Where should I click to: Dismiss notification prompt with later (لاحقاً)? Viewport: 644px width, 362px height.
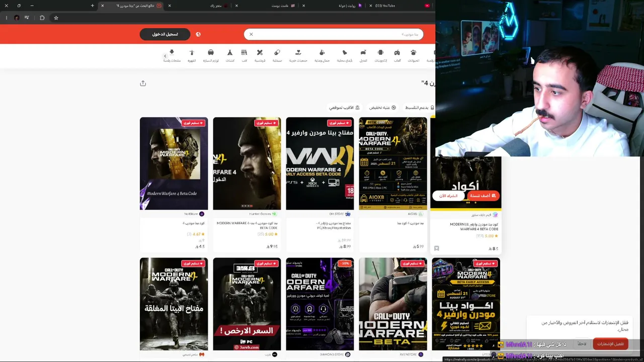click(x=582, y=344)
